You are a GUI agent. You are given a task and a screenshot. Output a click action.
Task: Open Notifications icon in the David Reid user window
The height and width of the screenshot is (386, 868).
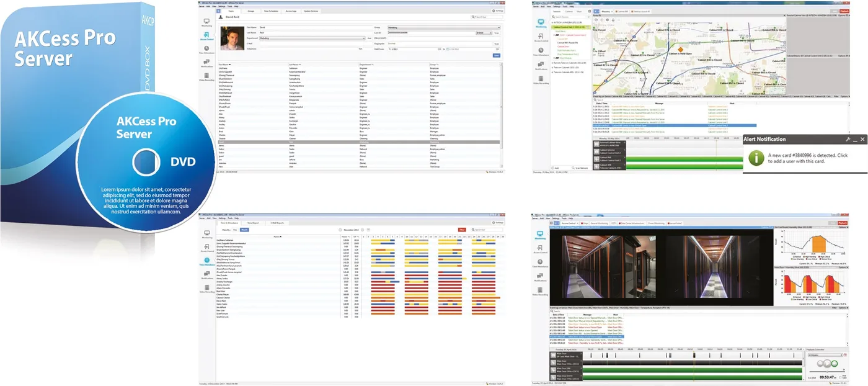[206, 62]
